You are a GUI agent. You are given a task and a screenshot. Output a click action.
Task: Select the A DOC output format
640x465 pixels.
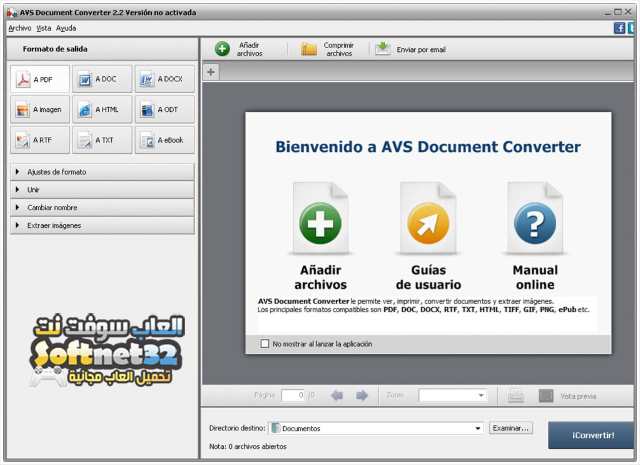point(102,79)
